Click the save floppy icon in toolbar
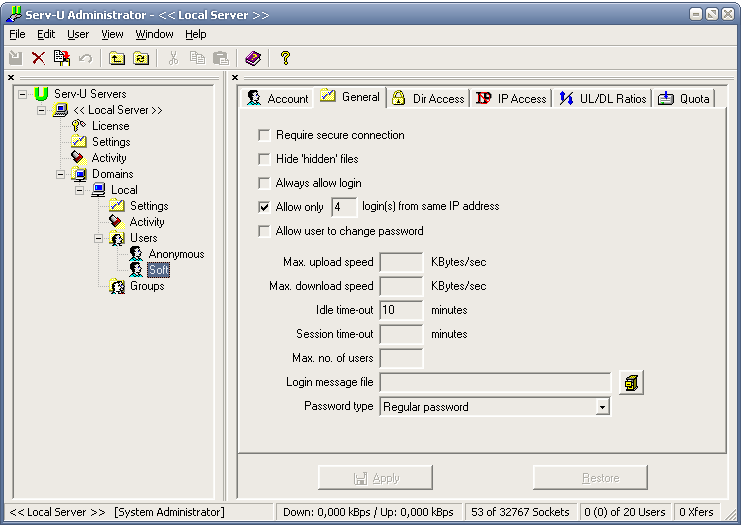 pos(16,58)
